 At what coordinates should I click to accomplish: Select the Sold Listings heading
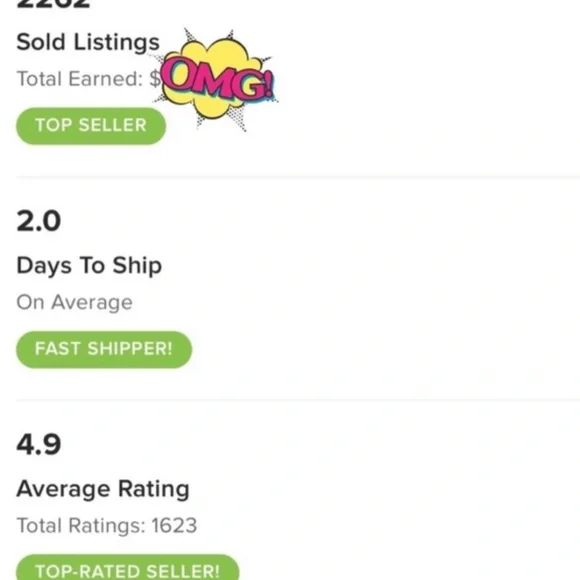point(88,42)
